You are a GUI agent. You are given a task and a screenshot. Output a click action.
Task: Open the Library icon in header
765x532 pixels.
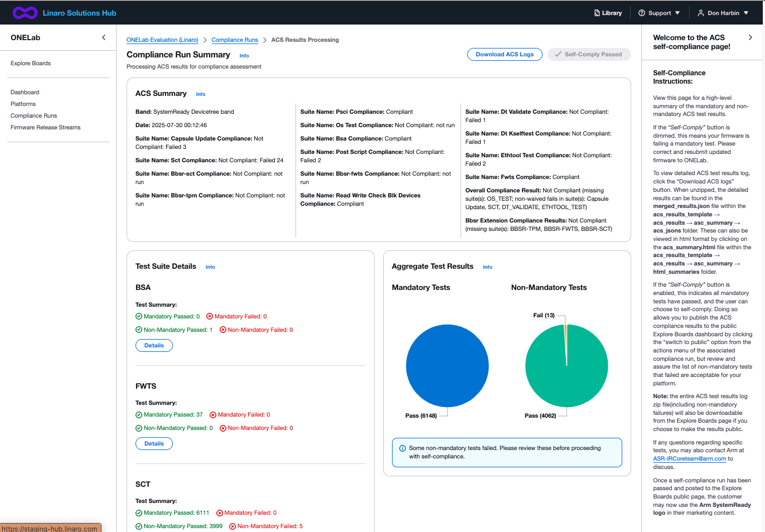(x=597, y=13)
